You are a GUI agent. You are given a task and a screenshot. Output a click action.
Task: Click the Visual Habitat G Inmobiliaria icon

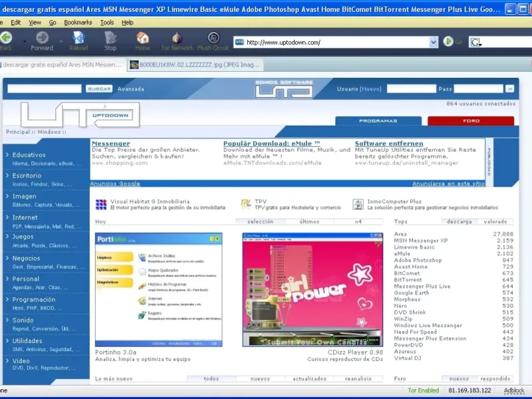101,205
